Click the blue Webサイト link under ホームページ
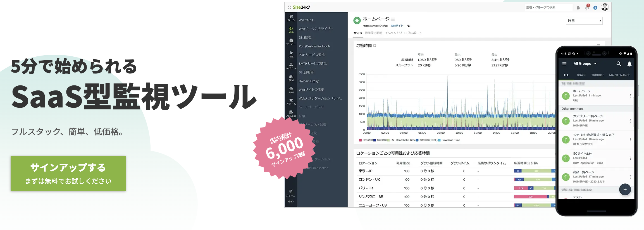This screenshot has height=230, width=644. point(397,26)
